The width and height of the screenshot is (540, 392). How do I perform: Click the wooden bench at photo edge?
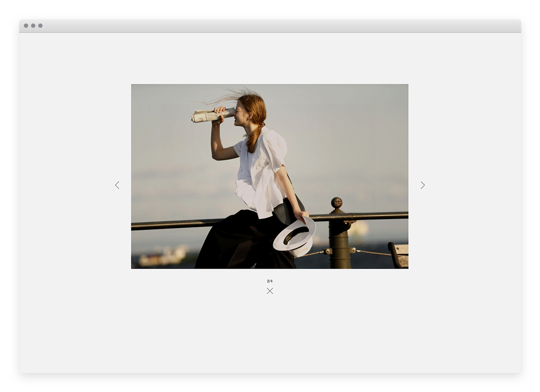click(399, 254)
